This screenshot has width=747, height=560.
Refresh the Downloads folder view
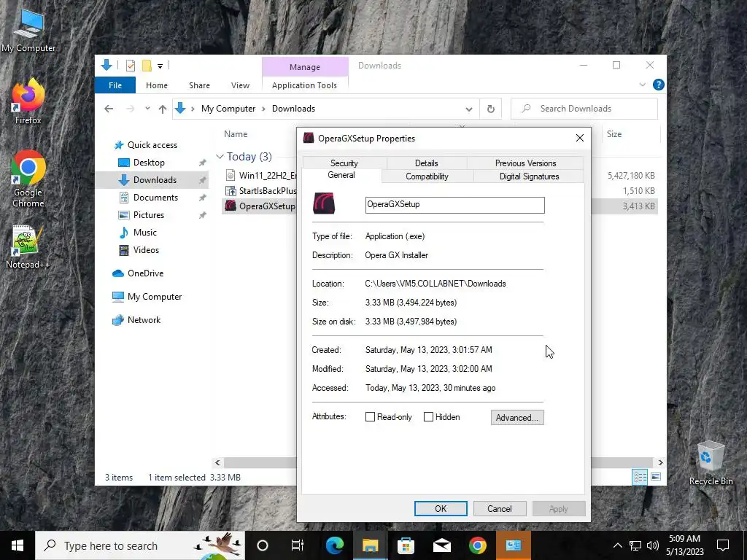pyautogui.click(x=491, y=109)
